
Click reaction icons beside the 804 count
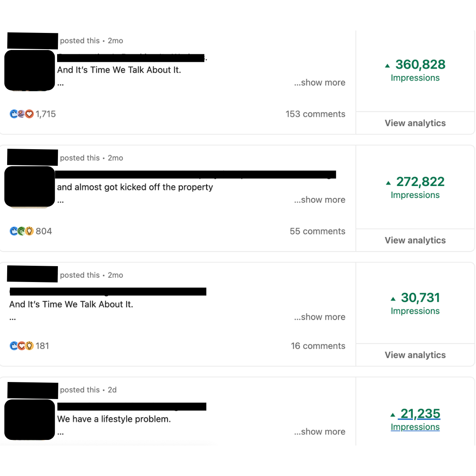tap(21, 231)
